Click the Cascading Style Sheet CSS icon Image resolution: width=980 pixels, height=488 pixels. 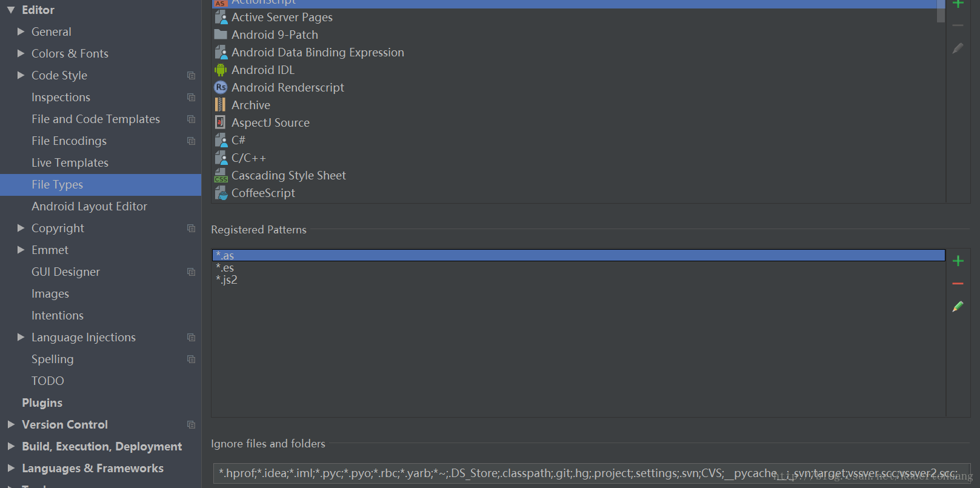pos(221,176)
